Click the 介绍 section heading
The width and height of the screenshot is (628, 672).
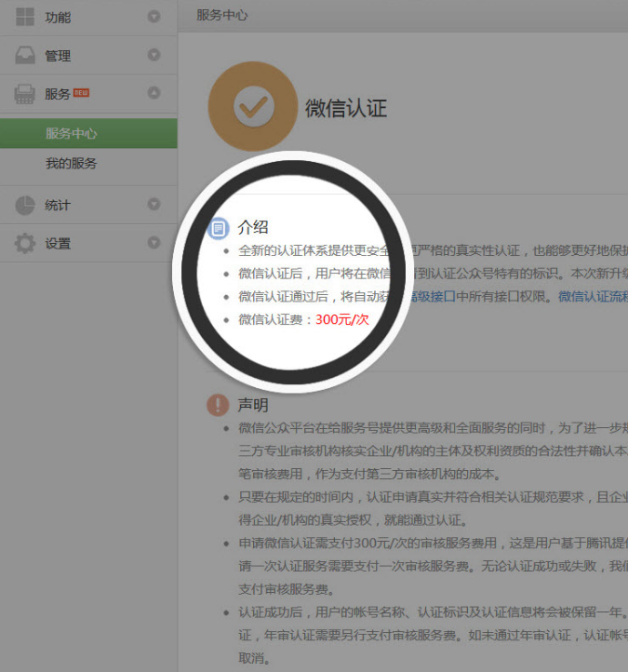[x=253, y=227]
